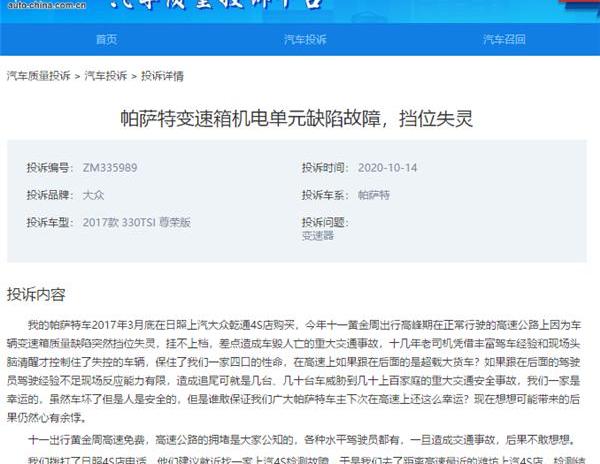This screenshot has height=464, width=600.
Task: Click the auto-china.com.cn site logo text
Action: coord(46,5)
